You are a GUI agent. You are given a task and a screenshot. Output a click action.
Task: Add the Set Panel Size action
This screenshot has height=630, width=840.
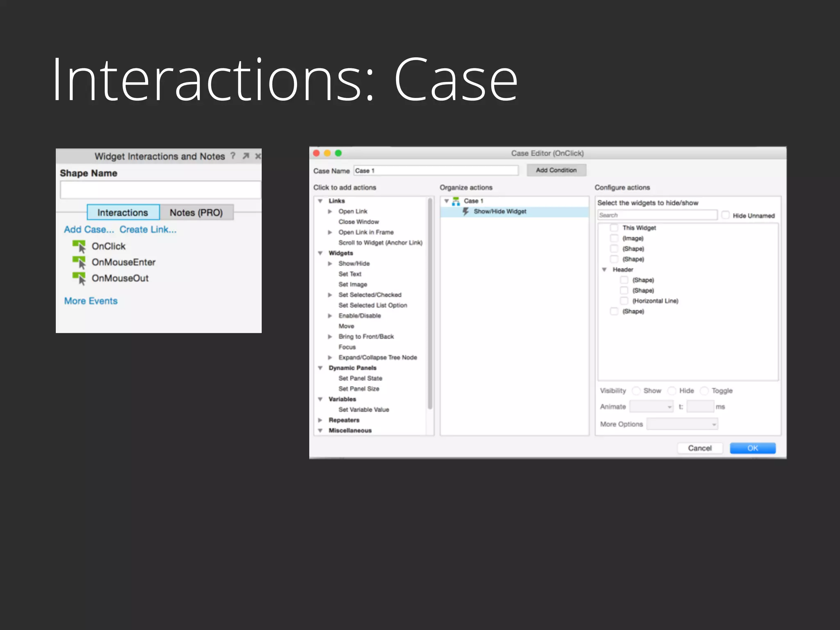coord(359,388)
